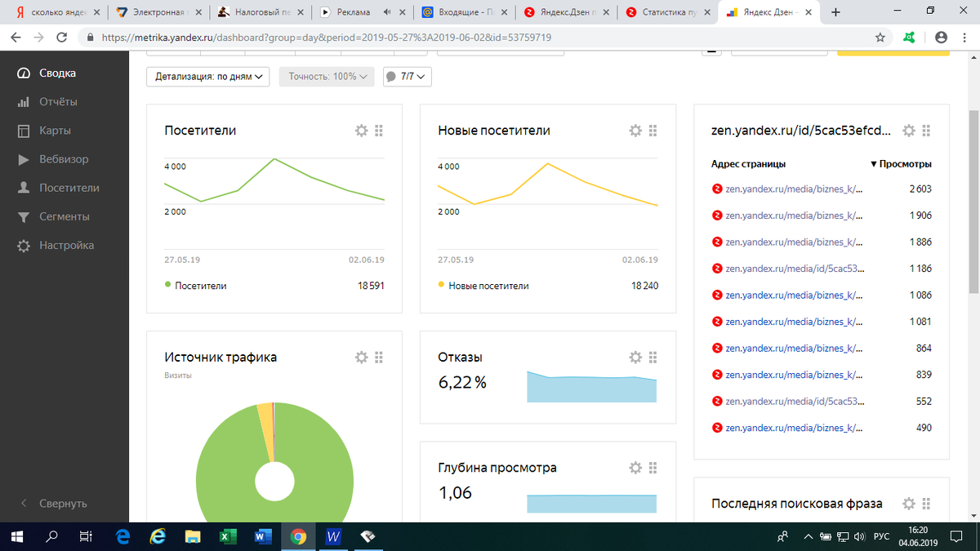Open page link with 1 906 views
980x551 pixels.
click(x=793, y=216)
